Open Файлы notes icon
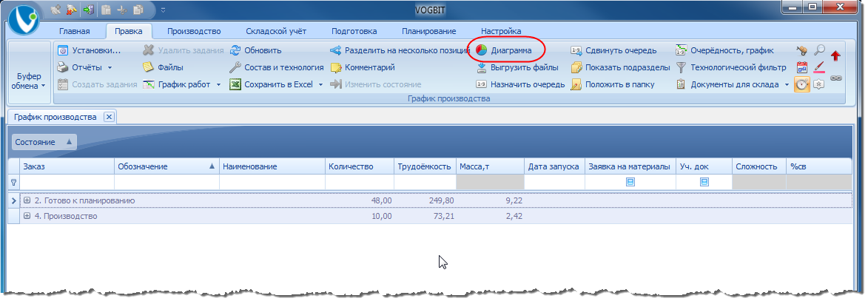The image size is (868, 301). [x=163, y=67]
